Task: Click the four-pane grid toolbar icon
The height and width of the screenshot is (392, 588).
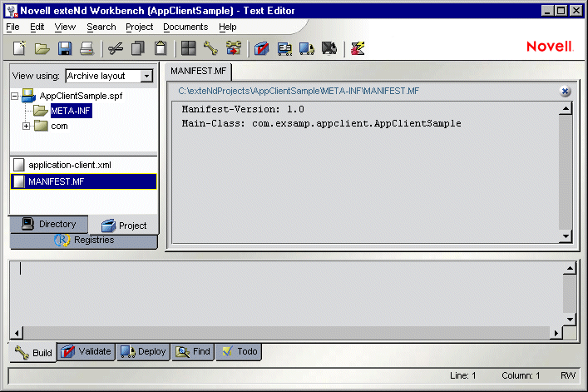Action: (x=188, y=48)
